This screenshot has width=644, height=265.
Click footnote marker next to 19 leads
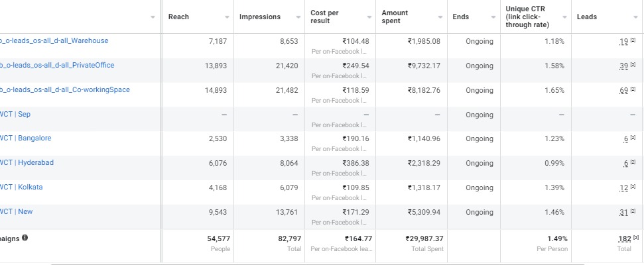point(633,41)
